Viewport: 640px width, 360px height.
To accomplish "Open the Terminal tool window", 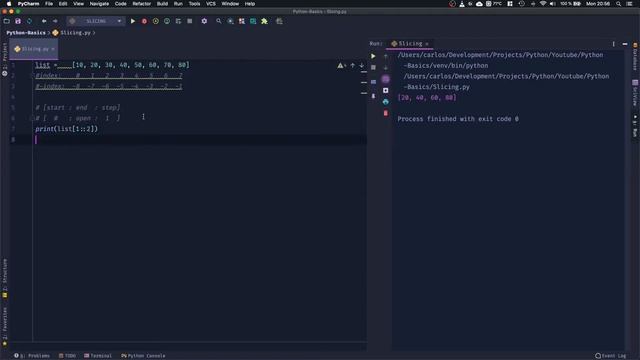I will [x=98, y=356].
